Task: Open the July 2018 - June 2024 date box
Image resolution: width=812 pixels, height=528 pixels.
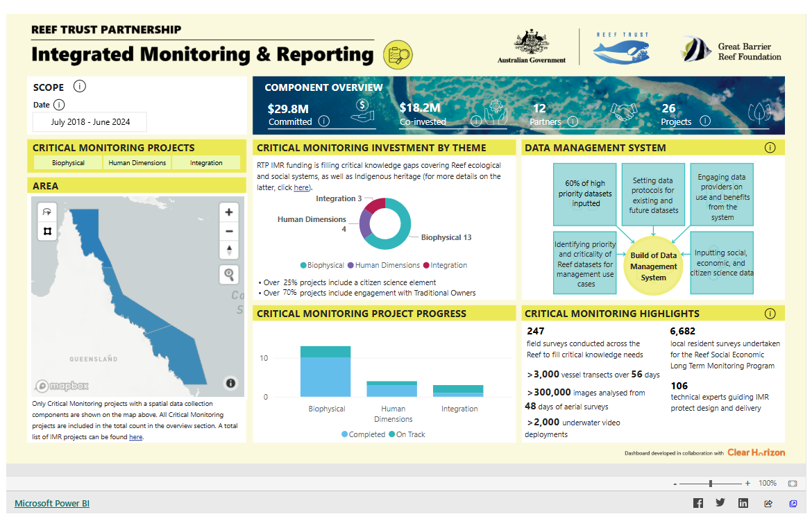Action: click(x=90, y=122)
